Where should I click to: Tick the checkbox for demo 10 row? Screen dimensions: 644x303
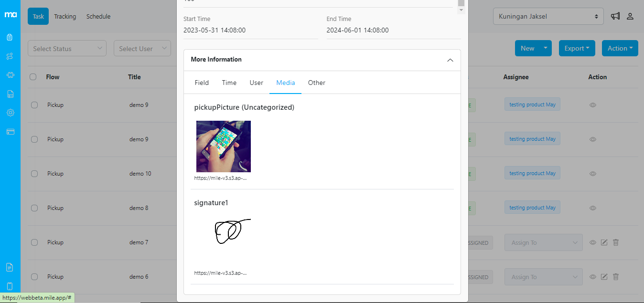[x=34, y=174]
